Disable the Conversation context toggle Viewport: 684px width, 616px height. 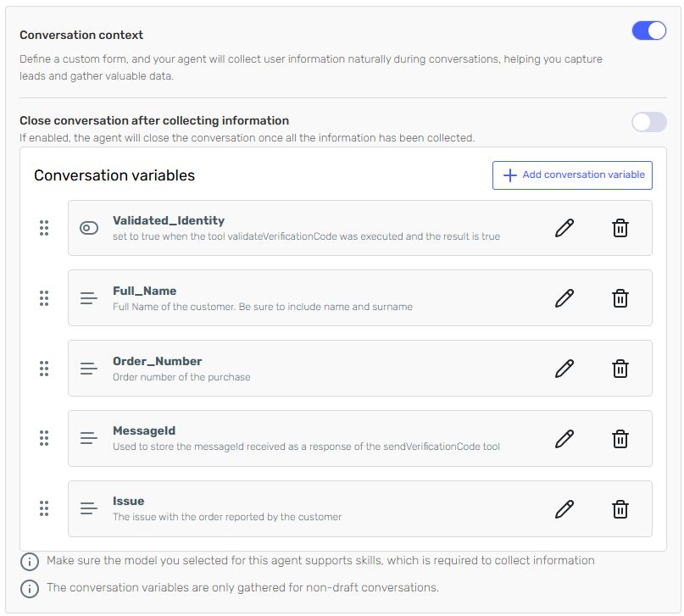click(649, 31)
